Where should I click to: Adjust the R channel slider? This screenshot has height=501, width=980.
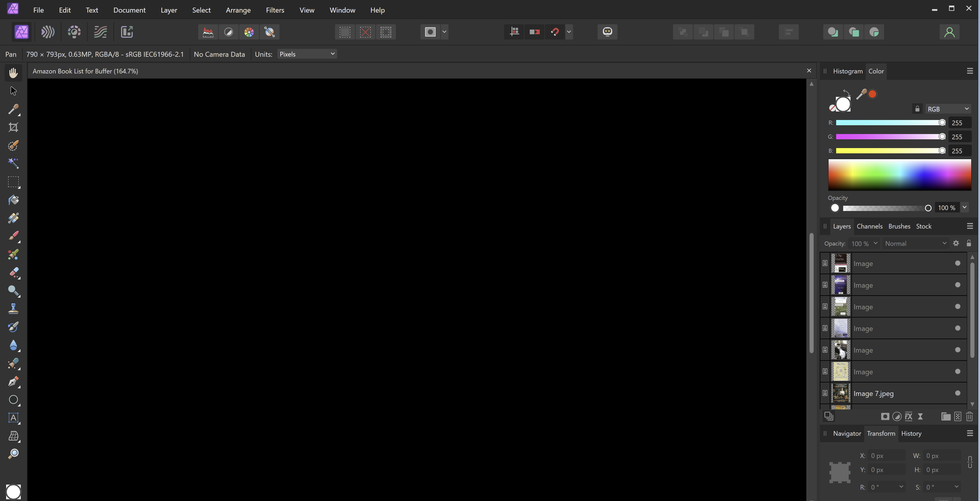pos(891,123)
